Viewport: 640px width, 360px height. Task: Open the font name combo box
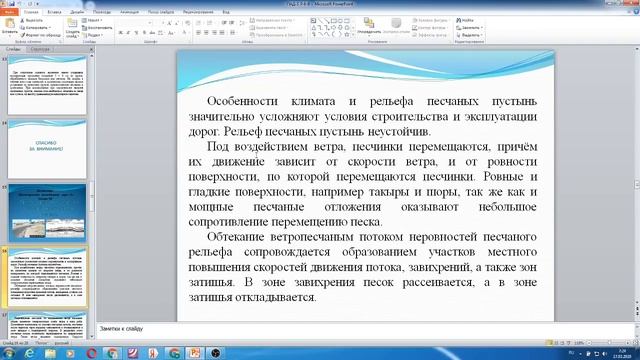pyautogui.click(x=135, y=23)
